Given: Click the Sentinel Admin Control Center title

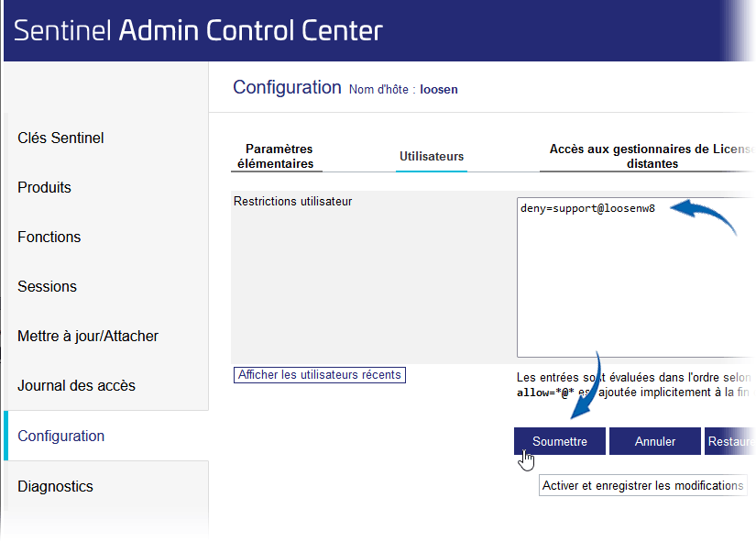Looking at the screenshot, I should [x=198, y=30].
